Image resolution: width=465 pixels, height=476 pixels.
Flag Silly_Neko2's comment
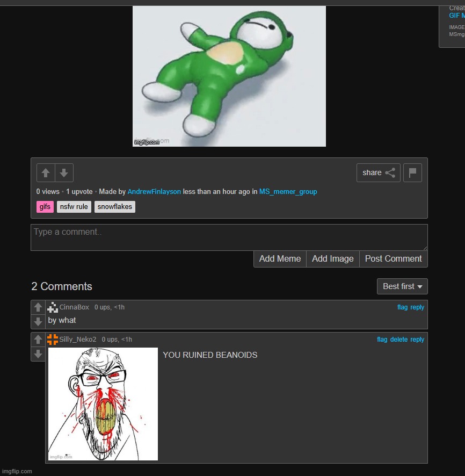click(x=382, y=340)
